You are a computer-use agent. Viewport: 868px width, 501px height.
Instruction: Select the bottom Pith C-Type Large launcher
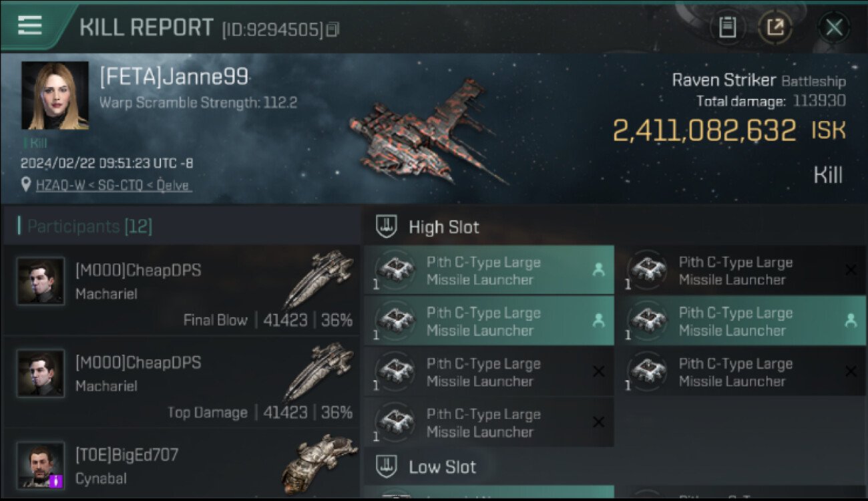click(489, 422)
